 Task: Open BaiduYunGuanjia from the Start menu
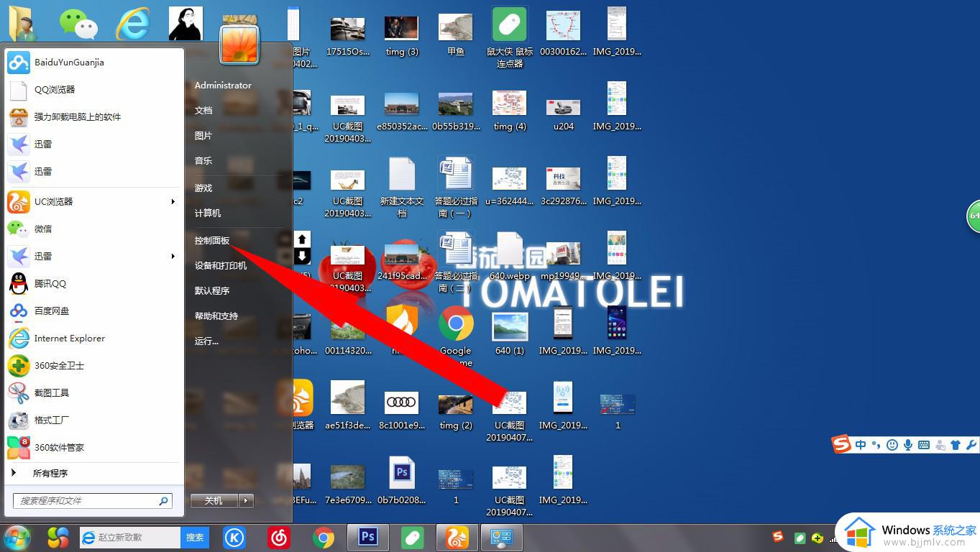pyautogui.click(x=93, y=63)
